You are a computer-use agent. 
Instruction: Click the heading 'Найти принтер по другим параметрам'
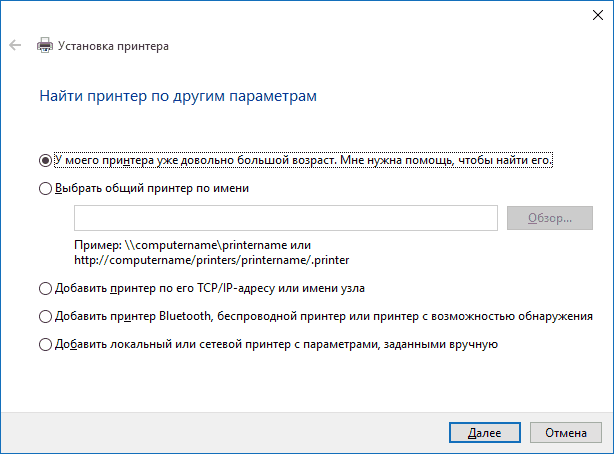pos(179,97)
